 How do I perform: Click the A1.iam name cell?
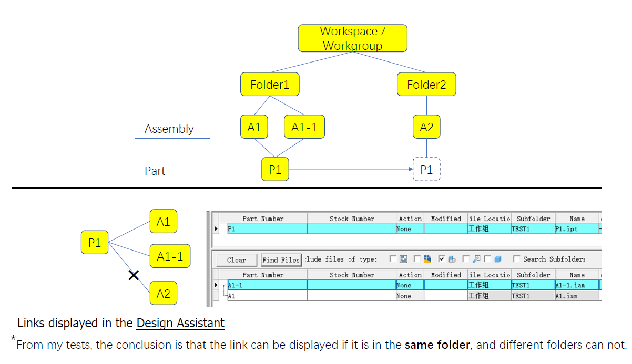point(577,296)
